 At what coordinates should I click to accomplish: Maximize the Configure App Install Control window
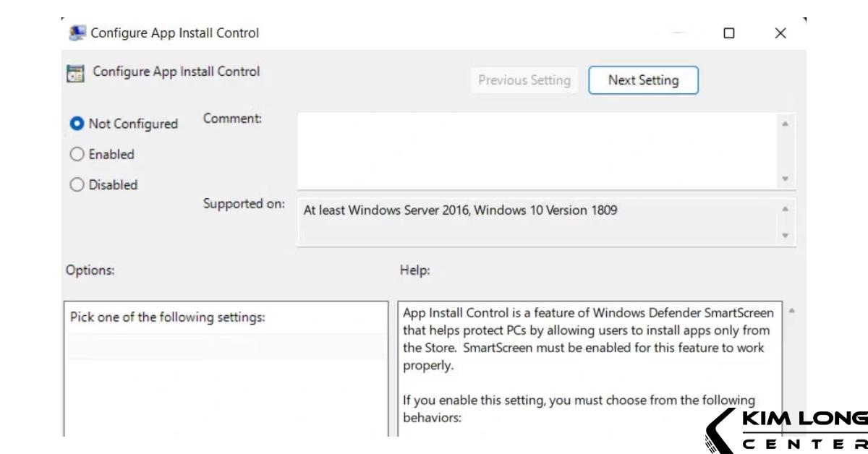(729, 33)
